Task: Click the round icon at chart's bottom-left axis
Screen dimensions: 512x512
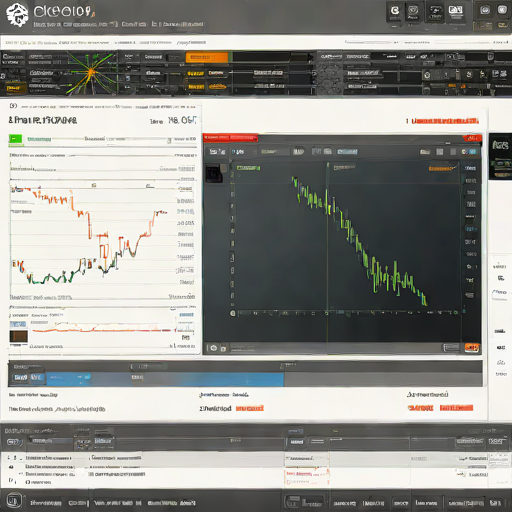Action: point(233,313)
